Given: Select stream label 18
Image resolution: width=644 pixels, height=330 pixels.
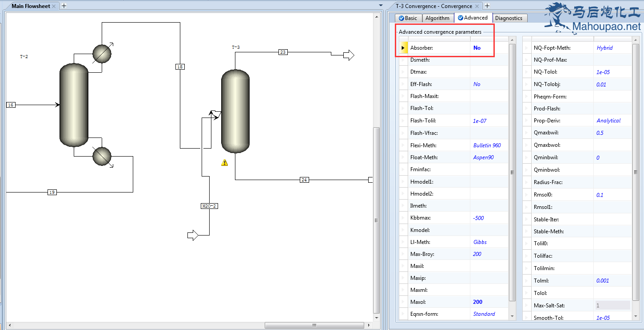Looking at the screenshot, I should coord(180,67).
